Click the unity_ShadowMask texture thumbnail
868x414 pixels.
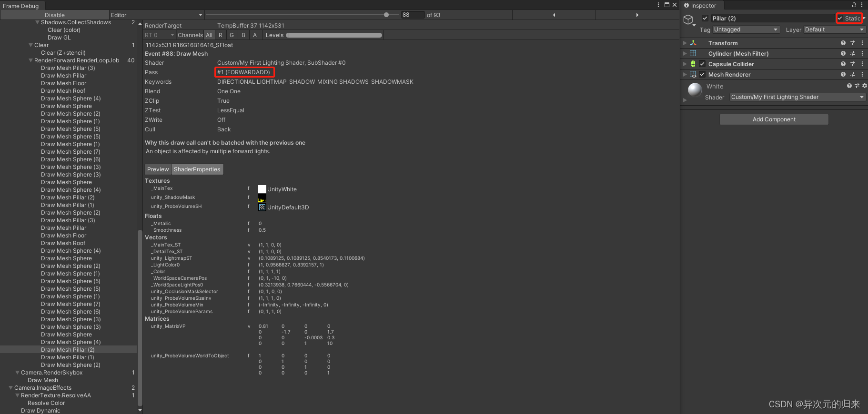[x=262, y=198]
